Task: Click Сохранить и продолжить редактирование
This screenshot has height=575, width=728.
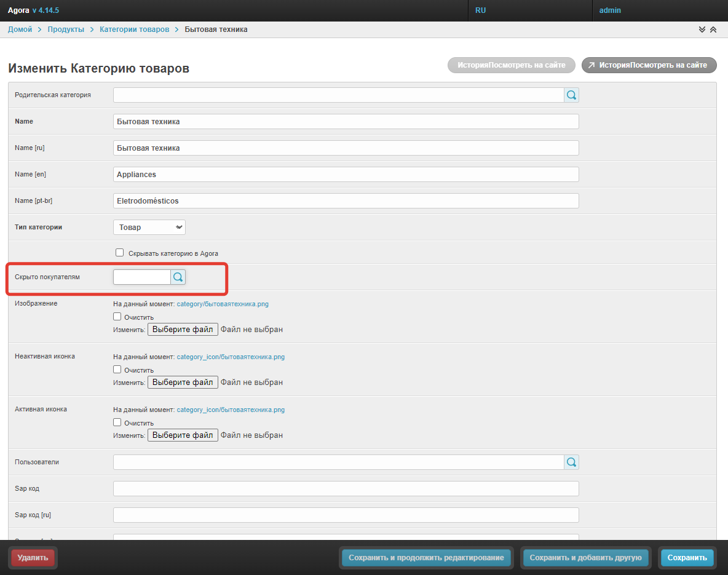Action: (426, 558)
